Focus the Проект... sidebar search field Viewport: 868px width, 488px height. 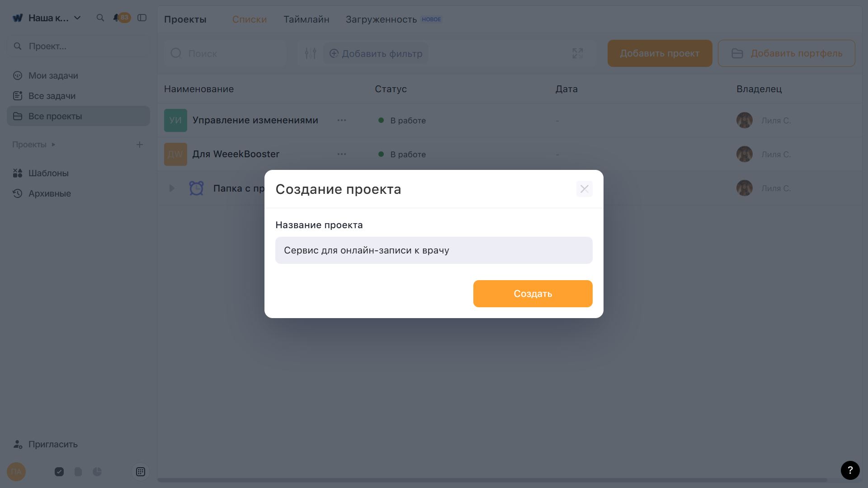click(x=78, y=46)
